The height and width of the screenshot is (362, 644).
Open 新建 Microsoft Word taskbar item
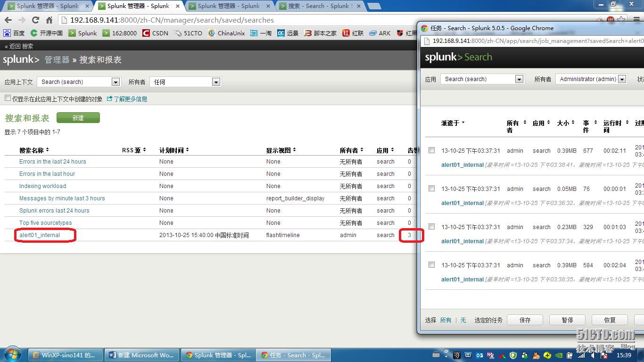coord(142,355)
